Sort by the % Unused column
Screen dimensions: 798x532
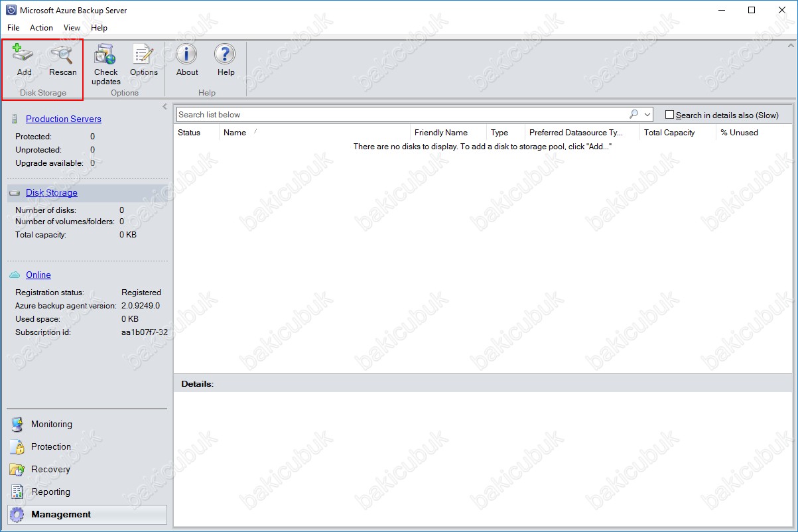755,133
